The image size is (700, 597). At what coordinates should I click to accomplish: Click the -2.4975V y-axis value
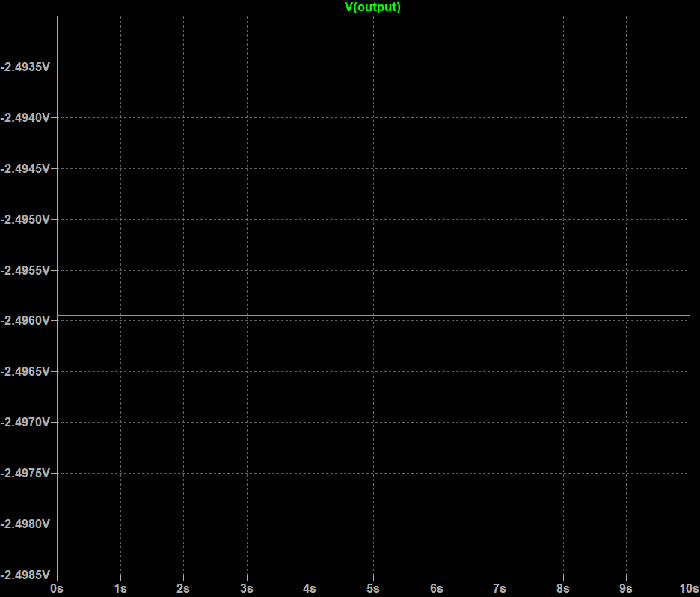click(25, 473)
